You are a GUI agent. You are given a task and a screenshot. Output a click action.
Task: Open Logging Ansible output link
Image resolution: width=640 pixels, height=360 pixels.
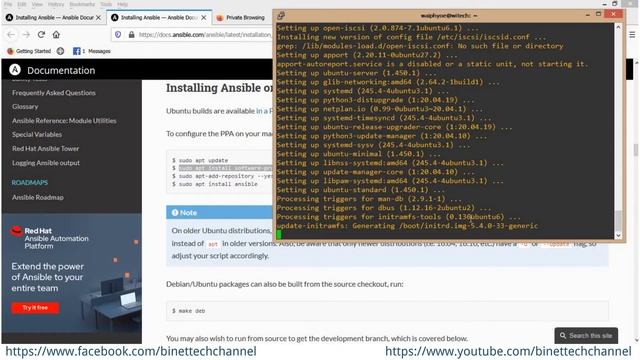pos(46,163)
